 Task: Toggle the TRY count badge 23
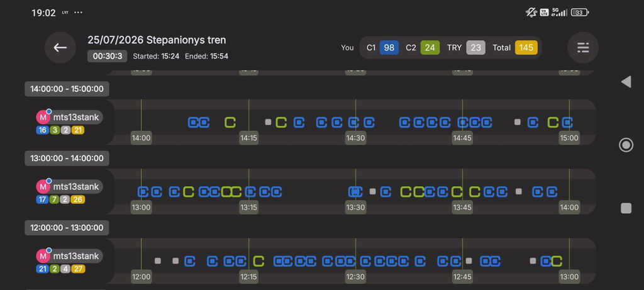pyautogui.click(x=475, y=48)
